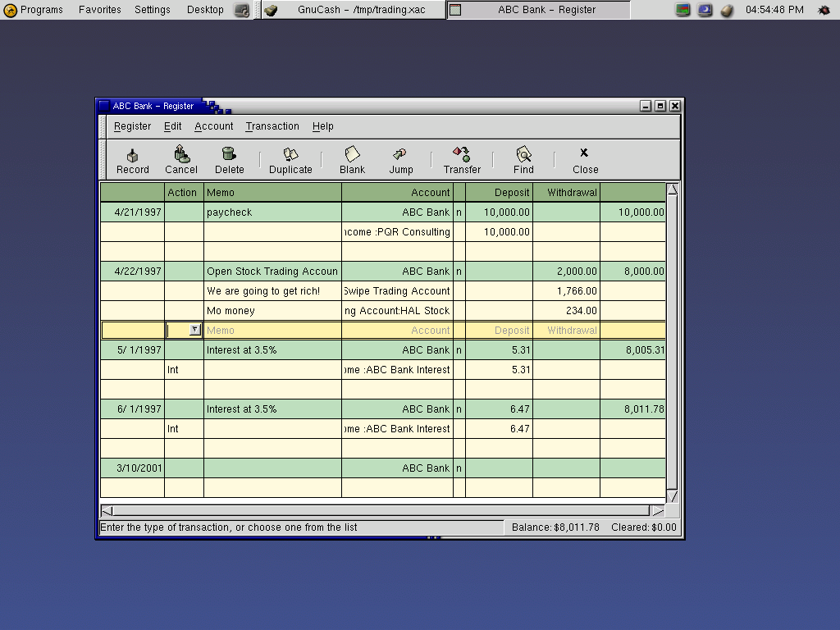Toggle reconcile flag on 3/10/2001 row
Image resolution: width=840 pixels, height=630 pixels.
[459, 468]
